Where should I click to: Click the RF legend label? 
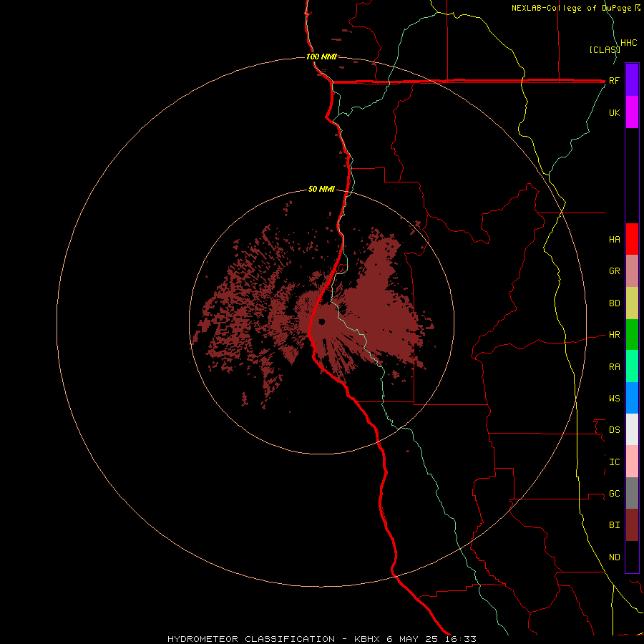coord(614,81)
